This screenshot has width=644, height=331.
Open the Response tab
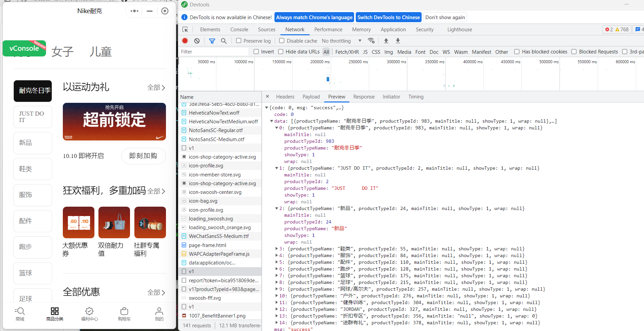(363, 97)
